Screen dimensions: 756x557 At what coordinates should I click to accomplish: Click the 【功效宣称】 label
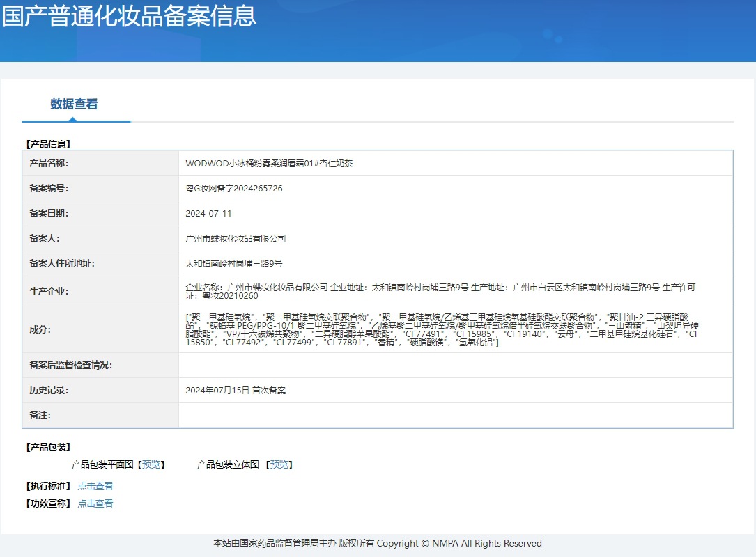[48, 503]
